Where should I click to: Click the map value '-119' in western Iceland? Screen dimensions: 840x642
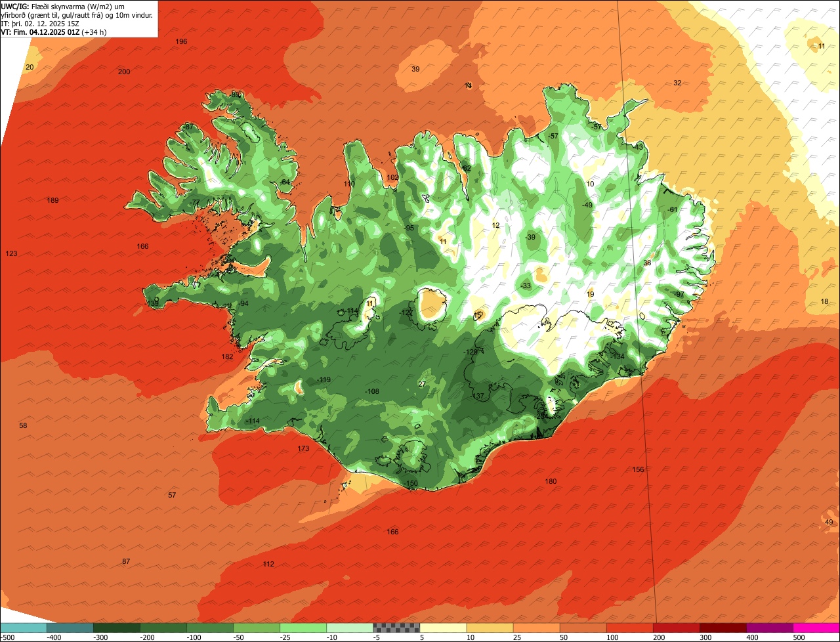tap(324, 379)
